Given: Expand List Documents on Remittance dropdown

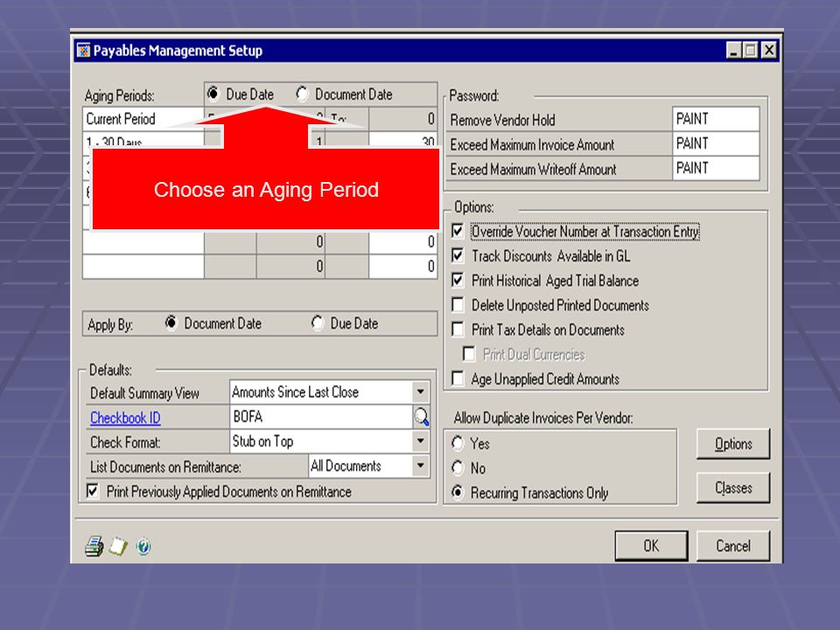Looking at the screenshot, I should click(421, 465).
